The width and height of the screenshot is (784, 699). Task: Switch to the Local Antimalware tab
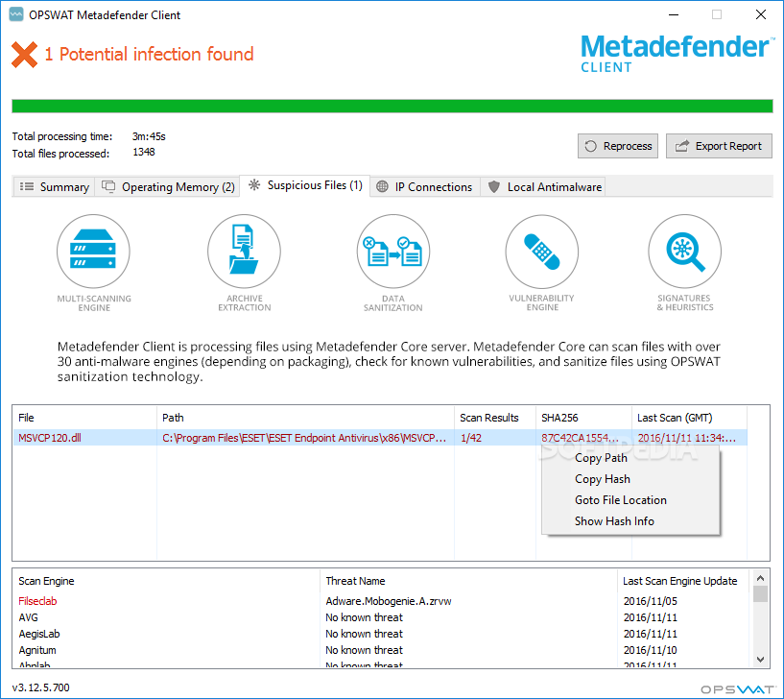pyautogui.click(x=543, y=186)
